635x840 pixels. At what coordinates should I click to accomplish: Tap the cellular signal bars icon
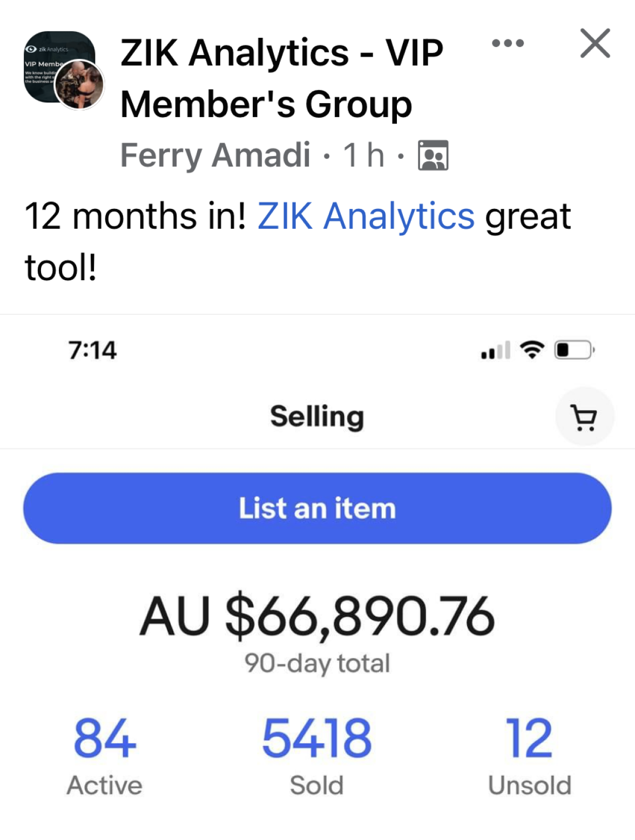[x=496, y=350]
